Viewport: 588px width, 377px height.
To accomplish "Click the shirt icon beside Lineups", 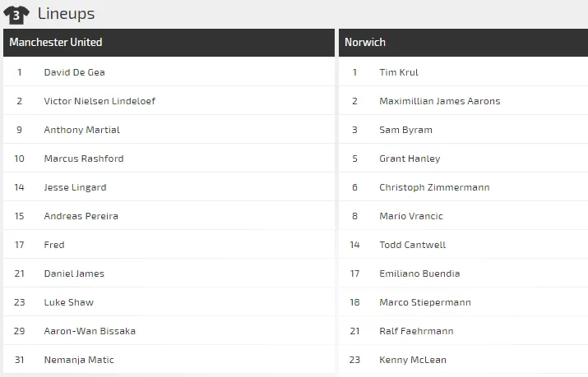I will tap(16, 14).
